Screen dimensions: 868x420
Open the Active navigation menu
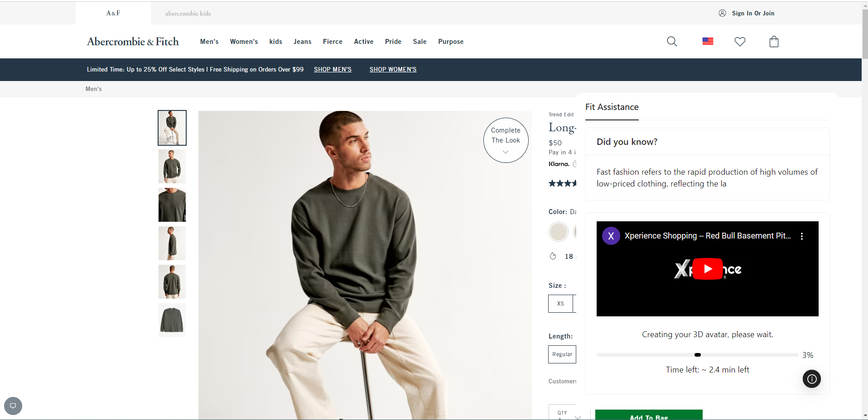tap(363, 42)
